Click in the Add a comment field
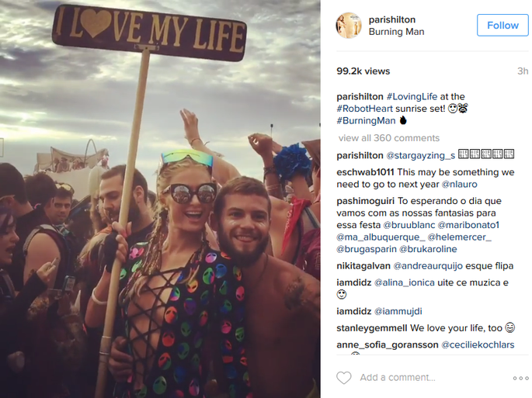 [433, 377]
